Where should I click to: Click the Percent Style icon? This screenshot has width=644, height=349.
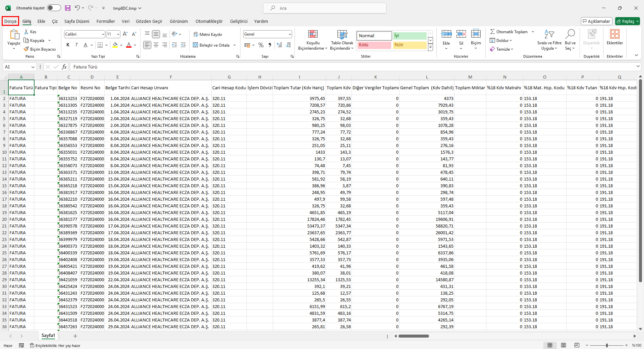261,45
